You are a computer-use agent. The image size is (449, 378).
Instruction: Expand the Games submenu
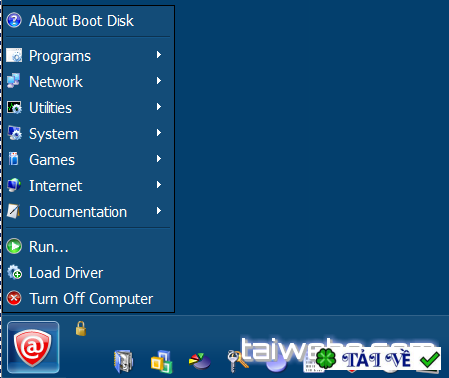(x=88, y=159)
